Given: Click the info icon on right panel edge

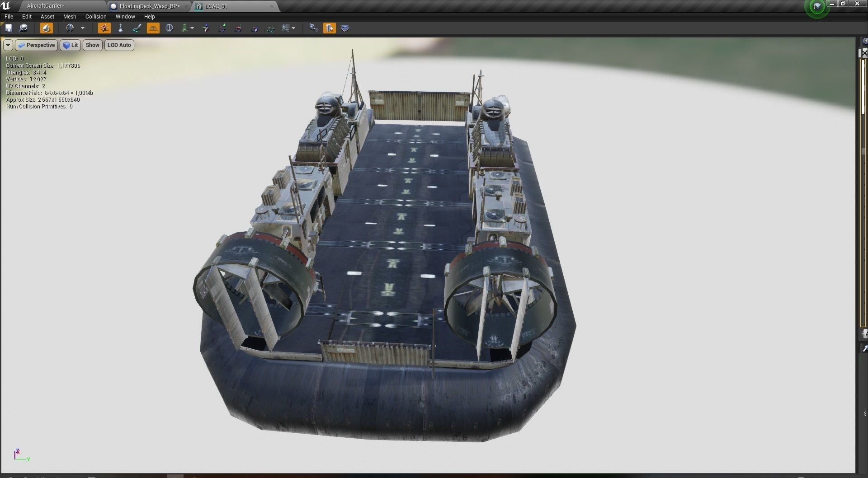Looking at the screenshot, I should 865,41.
